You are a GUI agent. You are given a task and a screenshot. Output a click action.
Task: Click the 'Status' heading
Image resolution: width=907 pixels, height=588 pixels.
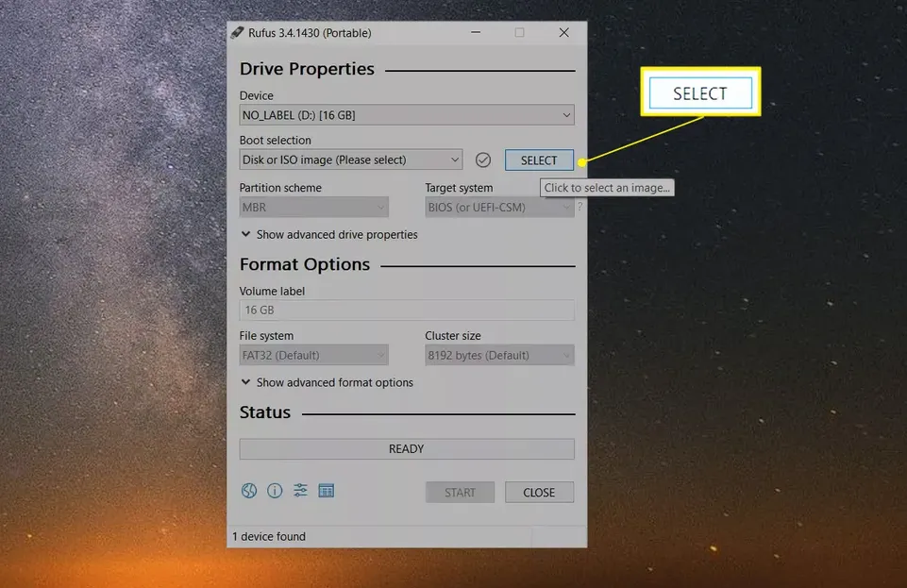click(265, 412)
